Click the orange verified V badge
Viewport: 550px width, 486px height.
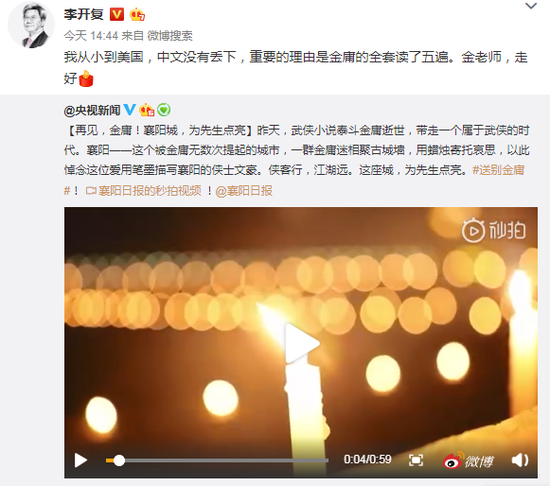point(117,15)
